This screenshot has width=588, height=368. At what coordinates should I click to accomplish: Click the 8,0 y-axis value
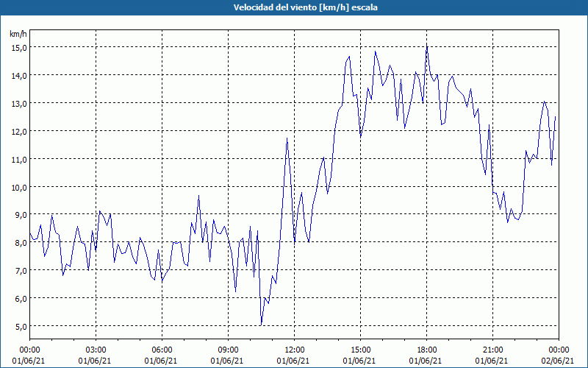[21, 243]
